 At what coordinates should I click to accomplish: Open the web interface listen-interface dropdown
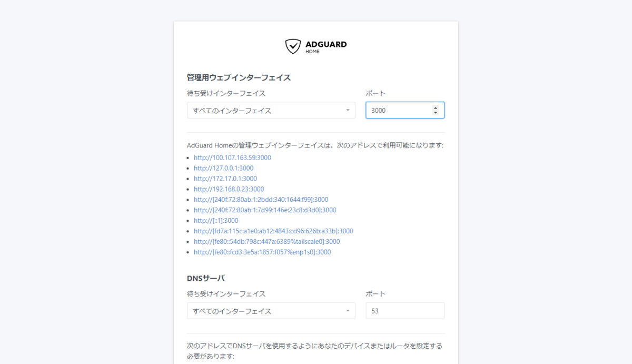(x=271, y=110)
